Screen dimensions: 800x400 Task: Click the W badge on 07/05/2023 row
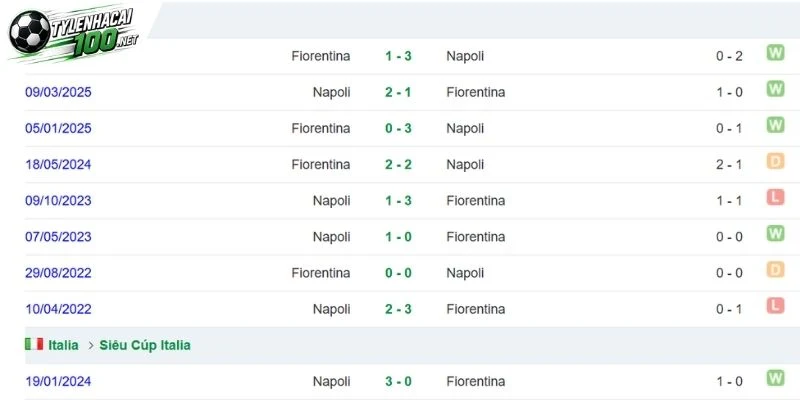point(775,234)
